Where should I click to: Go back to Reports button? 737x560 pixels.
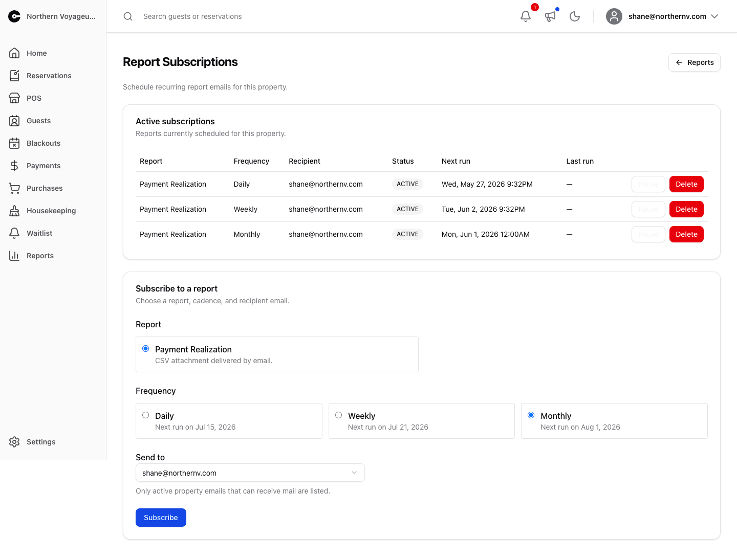[x=695, y=62]
